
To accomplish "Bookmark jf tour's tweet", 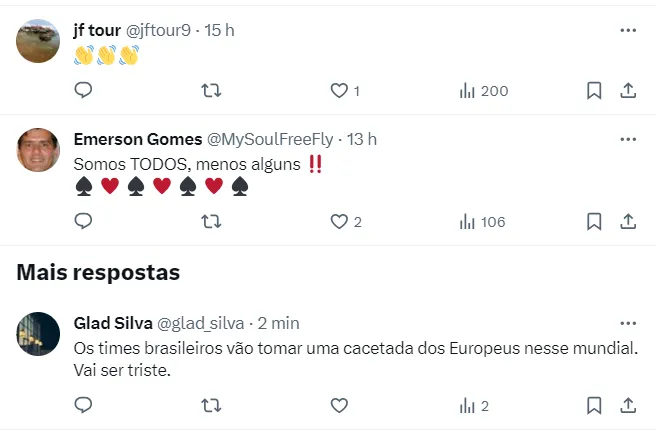I will pyautogui.click(x=594, y=91).
